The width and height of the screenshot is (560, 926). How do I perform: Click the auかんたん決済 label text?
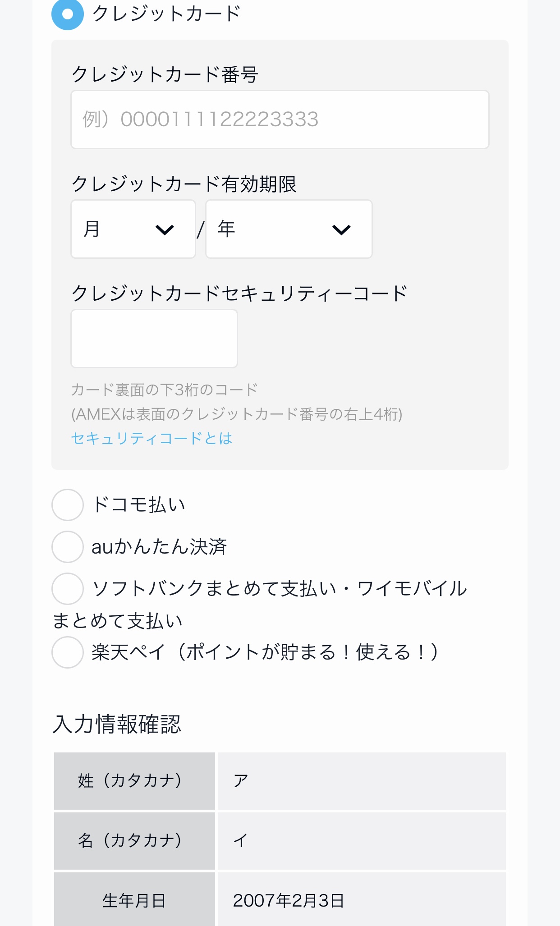click(x=159, y=547)
